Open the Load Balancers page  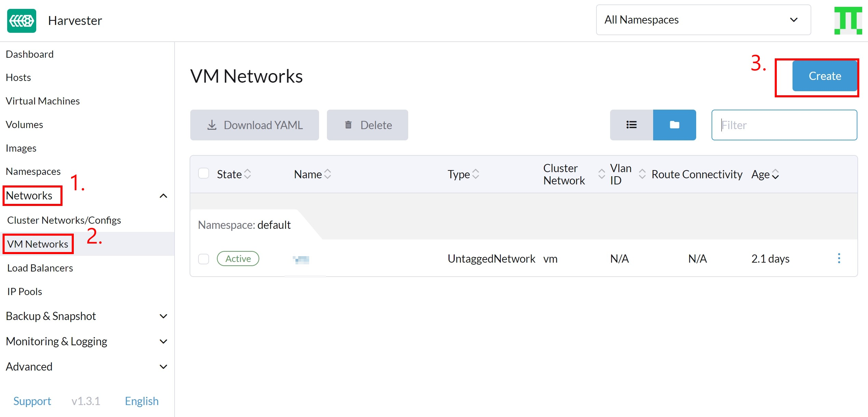click(40, 268)
